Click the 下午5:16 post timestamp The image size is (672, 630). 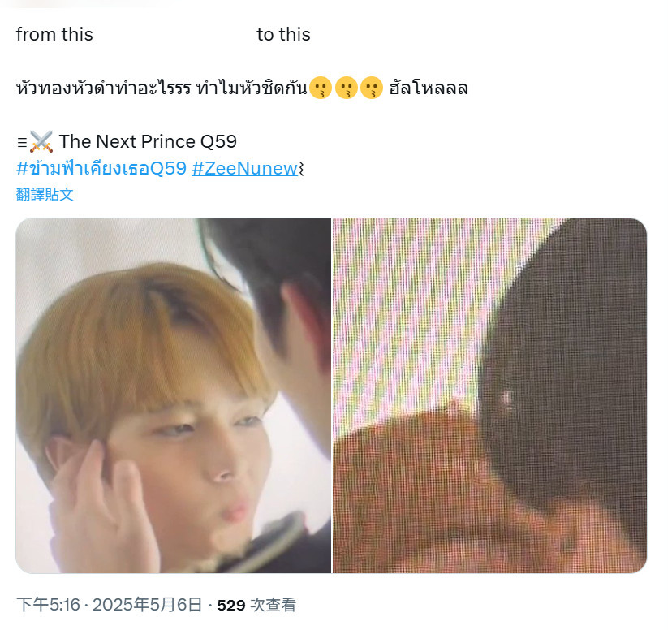(48, 605)
